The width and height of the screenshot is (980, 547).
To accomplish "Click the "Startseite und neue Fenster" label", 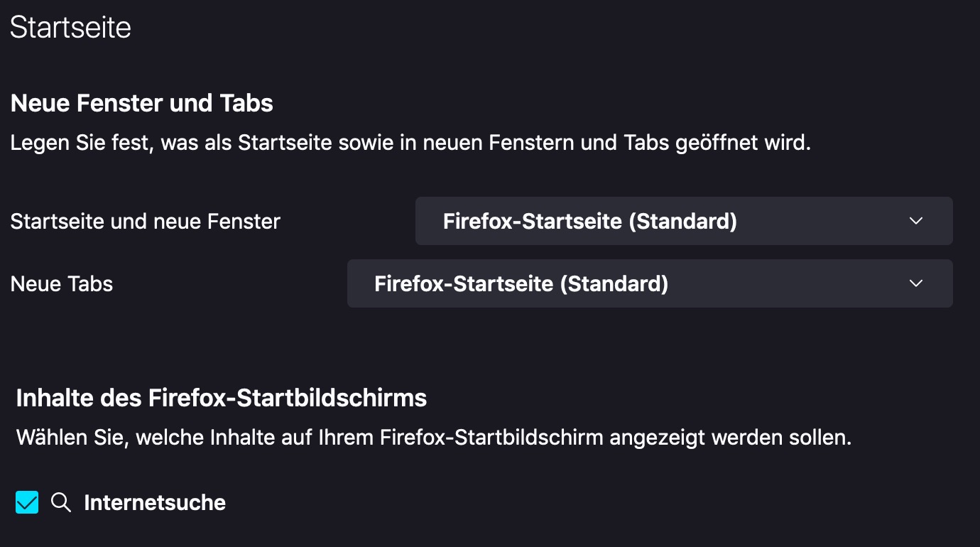I will [x=146, y=222].
